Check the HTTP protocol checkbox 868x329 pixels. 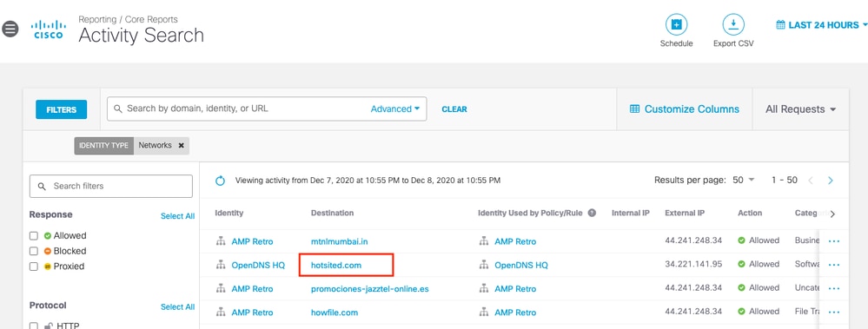34,326
